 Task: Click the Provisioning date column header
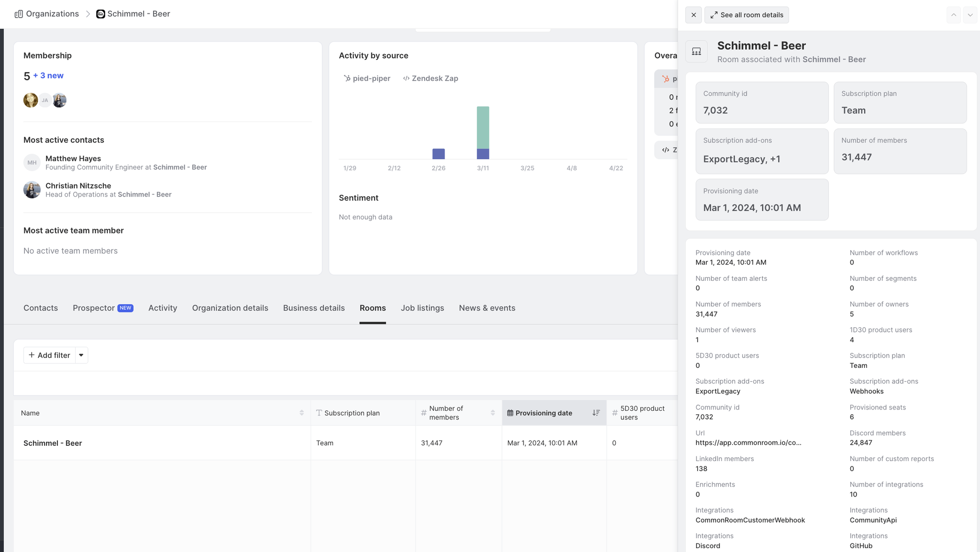554,413
